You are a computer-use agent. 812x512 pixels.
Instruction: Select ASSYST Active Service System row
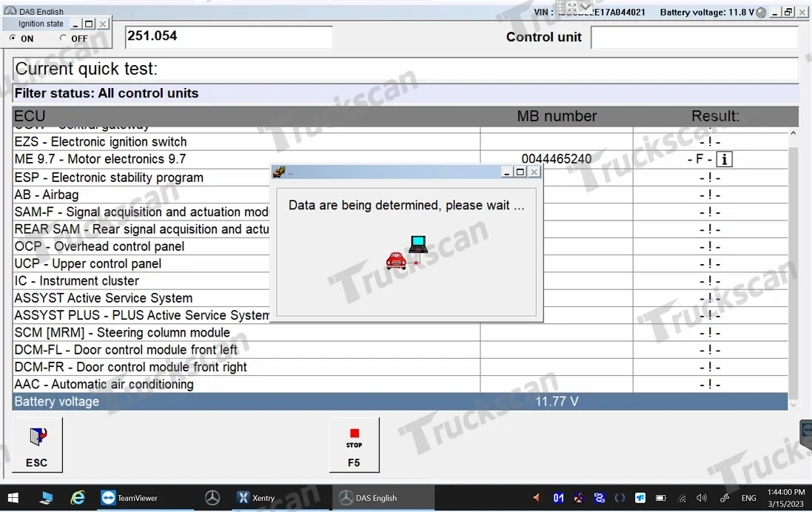point(400,298)
